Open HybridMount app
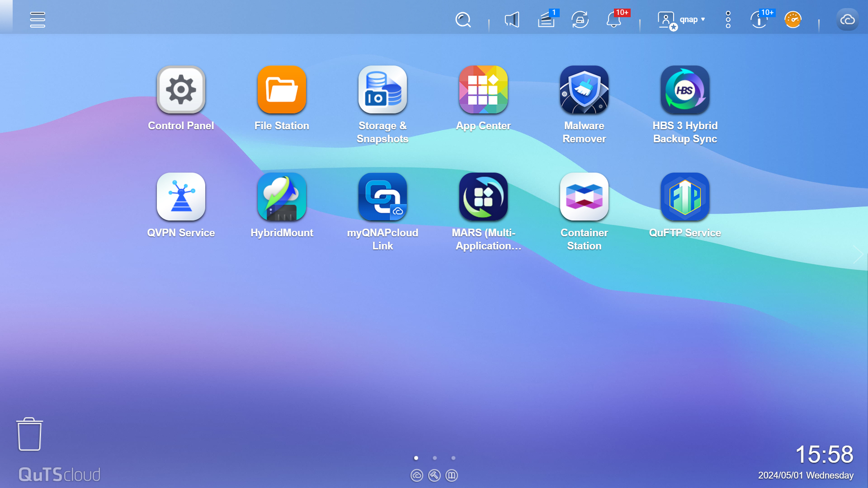The height and width of the screenshot is (488, 868). 282,197
